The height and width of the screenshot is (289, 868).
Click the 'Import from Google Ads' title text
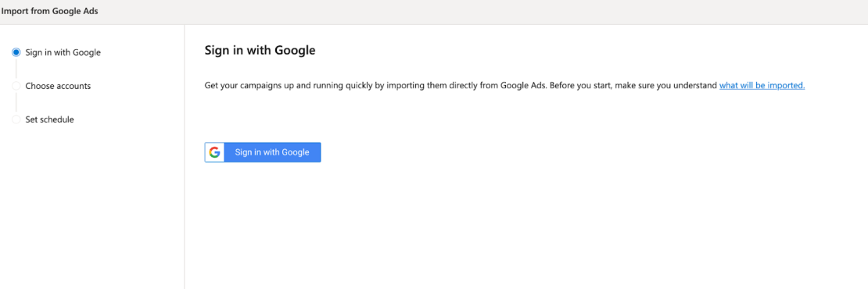pos(50,11)
